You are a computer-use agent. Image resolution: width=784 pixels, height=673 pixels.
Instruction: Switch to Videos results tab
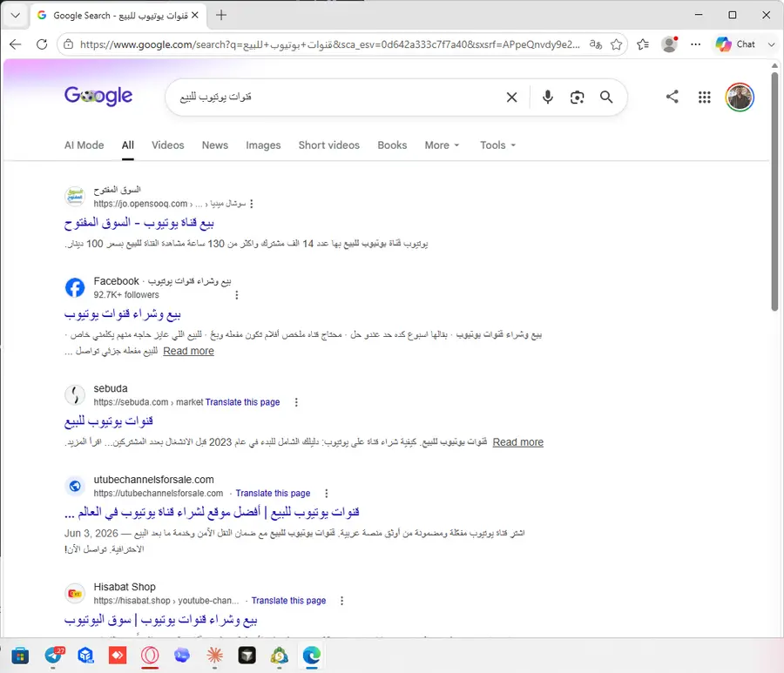[168, 145]
